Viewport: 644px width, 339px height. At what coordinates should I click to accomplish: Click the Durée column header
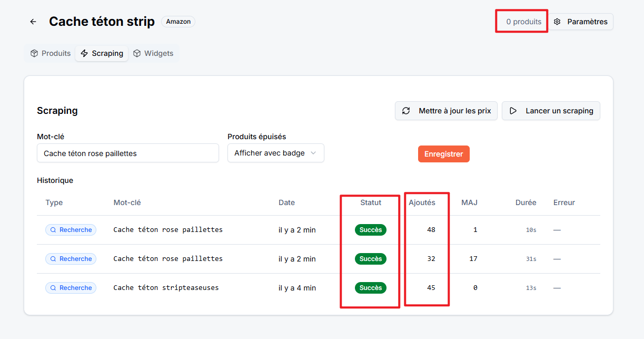pos(526,202)
